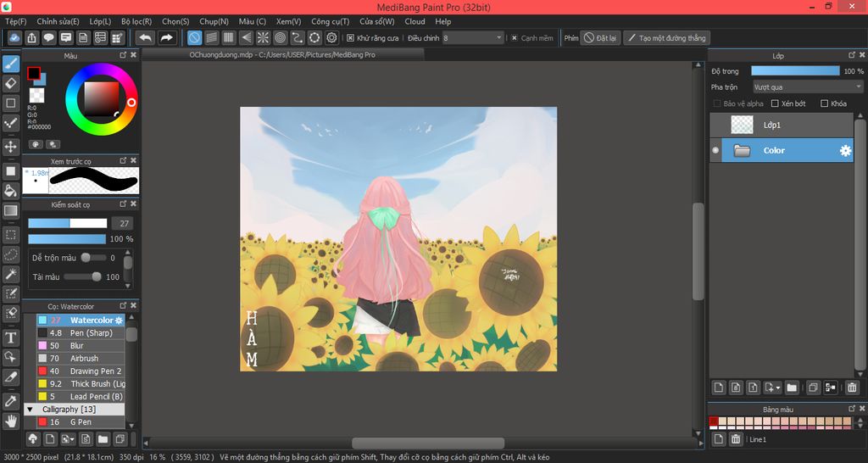Switch to the OChuongduong.mdp document tab
This screenshot has width=868, height=463.
[282, 54]
